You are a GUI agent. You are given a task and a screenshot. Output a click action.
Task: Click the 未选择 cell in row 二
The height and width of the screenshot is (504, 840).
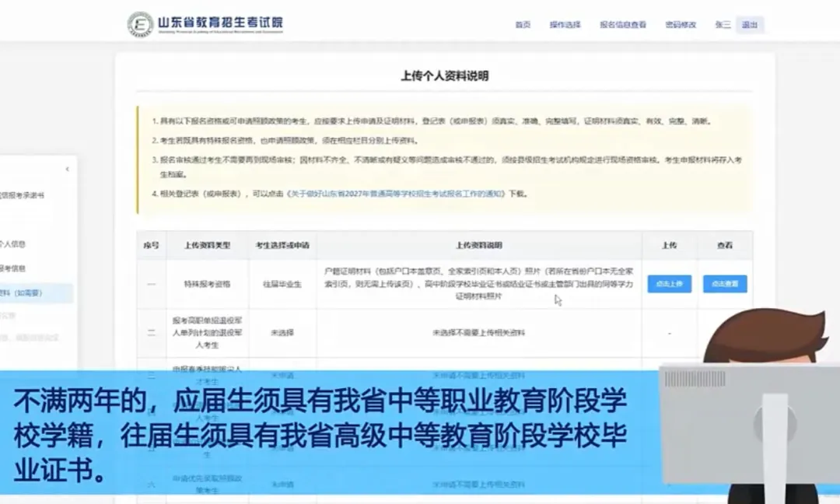[282, 333]
